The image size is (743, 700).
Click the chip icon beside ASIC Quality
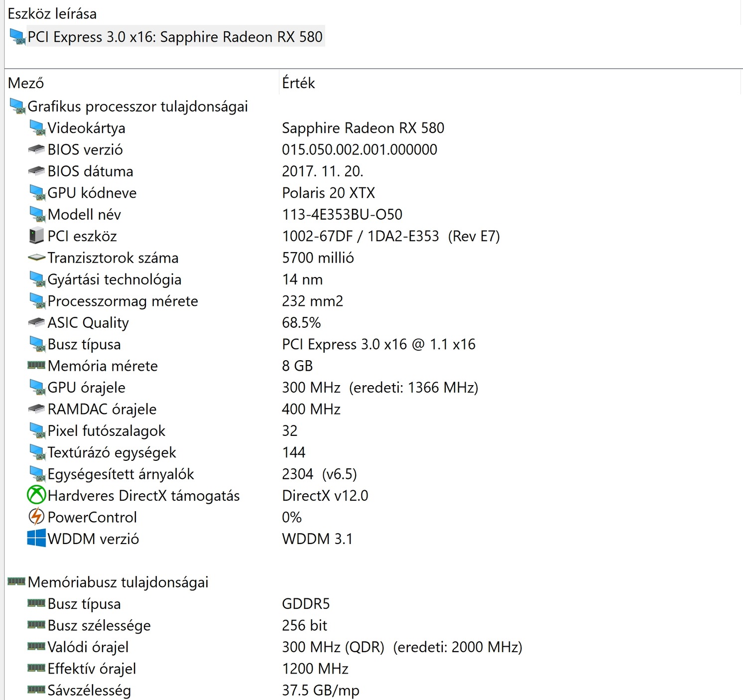click(x=36, y=322)
